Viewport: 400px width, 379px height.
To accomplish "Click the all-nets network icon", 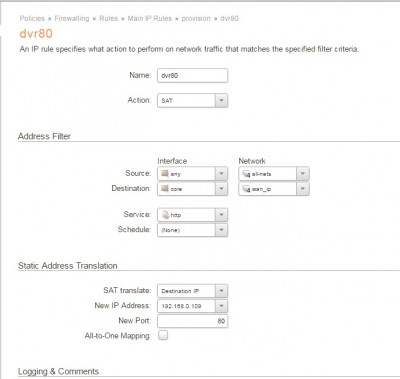I will click(246, 174).
